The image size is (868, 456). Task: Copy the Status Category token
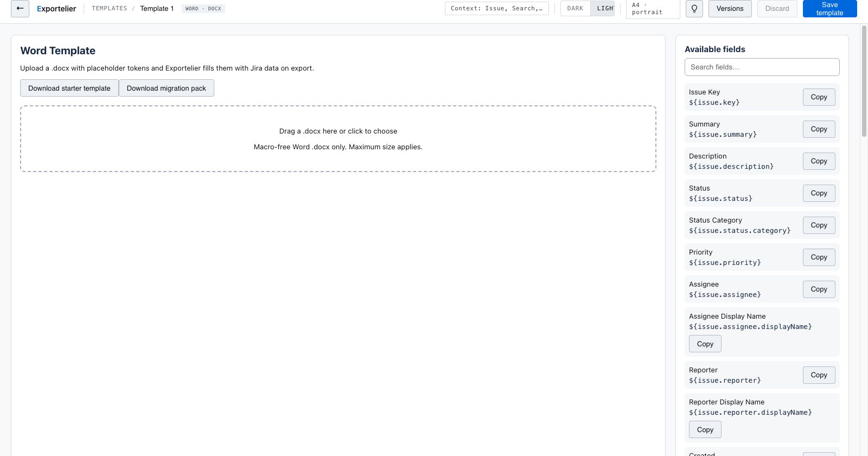(x=819, y=225)
